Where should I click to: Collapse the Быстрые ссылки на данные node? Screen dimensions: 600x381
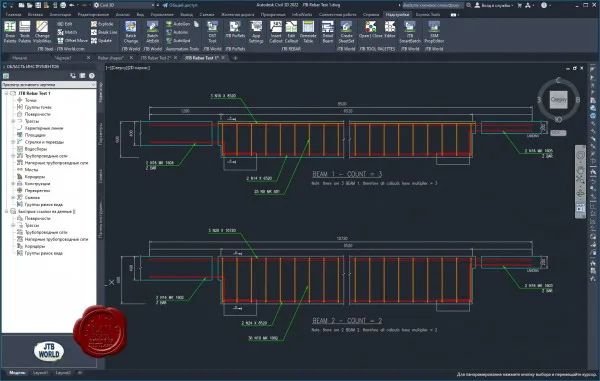point(7,212)
